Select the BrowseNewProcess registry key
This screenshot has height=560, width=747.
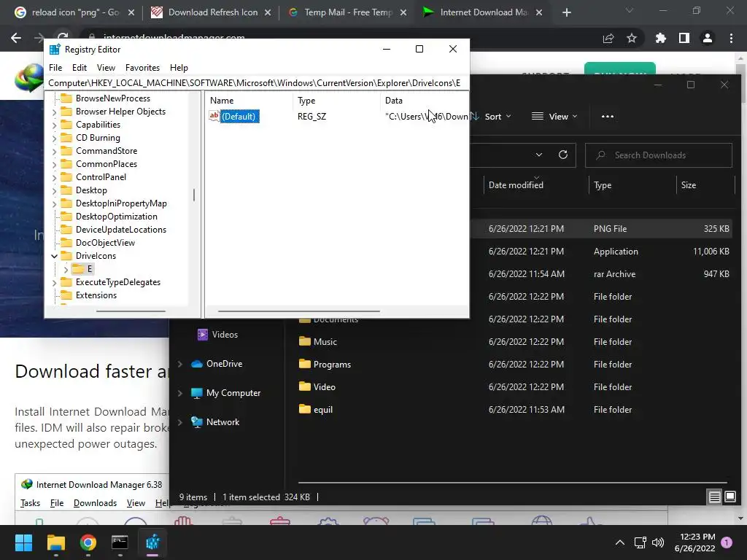click(x=112, y=98)
